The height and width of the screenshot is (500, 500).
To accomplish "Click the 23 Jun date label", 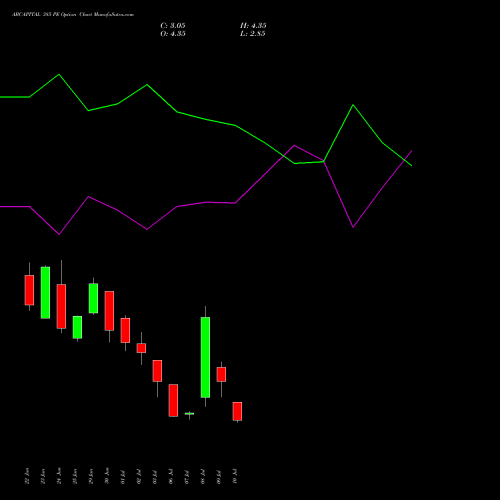I will point(43,476).
